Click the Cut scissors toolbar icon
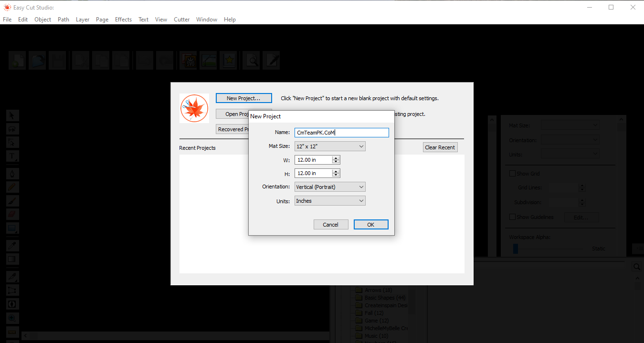This screenshot has height=343, width=644. [81, 61]
